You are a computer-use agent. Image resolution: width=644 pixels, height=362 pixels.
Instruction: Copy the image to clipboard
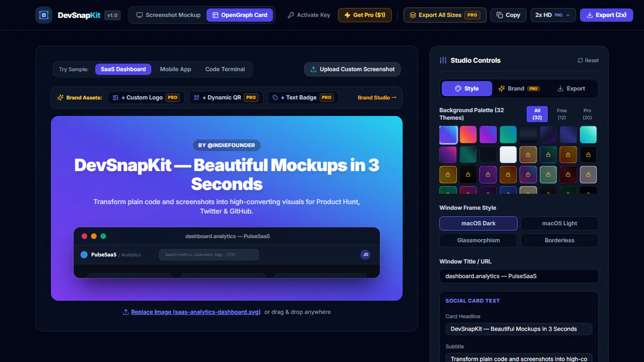508,15
